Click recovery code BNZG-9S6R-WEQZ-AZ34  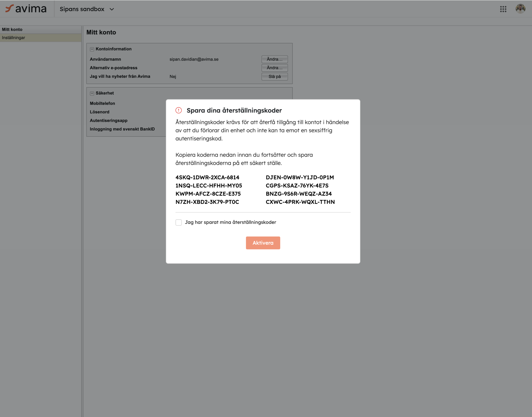pyautogui.click(x=299, y=194)
